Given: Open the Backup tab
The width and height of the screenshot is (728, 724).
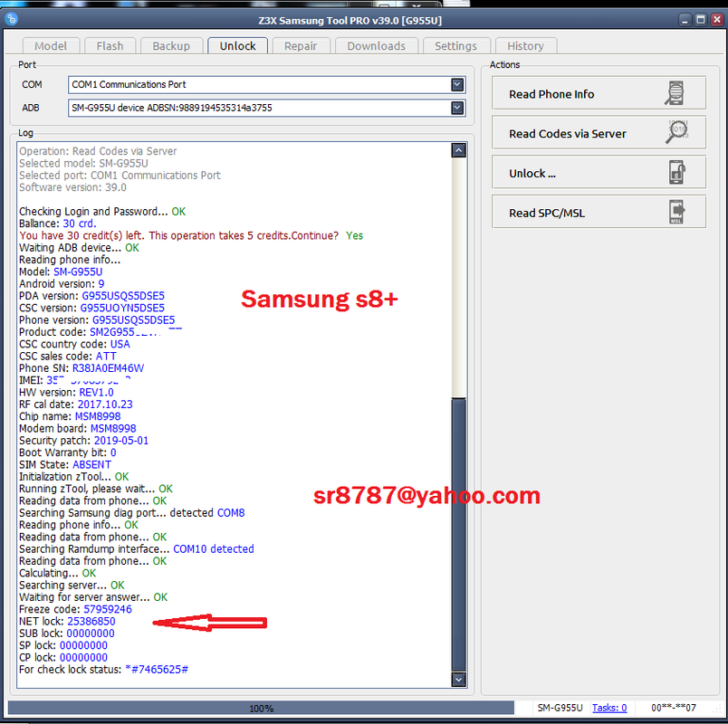Looking at the screenshot, I should 171,46.
